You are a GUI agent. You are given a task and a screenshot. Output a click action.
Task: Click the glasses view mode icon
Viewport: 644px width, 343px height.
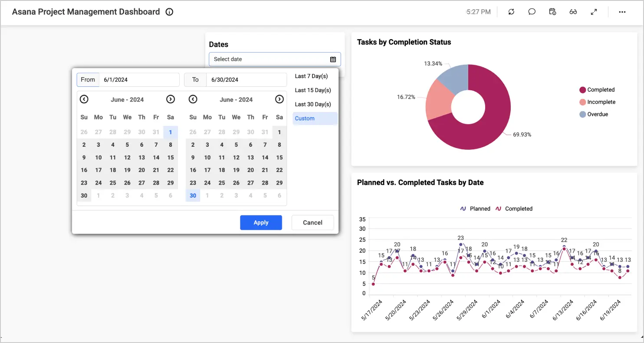[573, 12]
